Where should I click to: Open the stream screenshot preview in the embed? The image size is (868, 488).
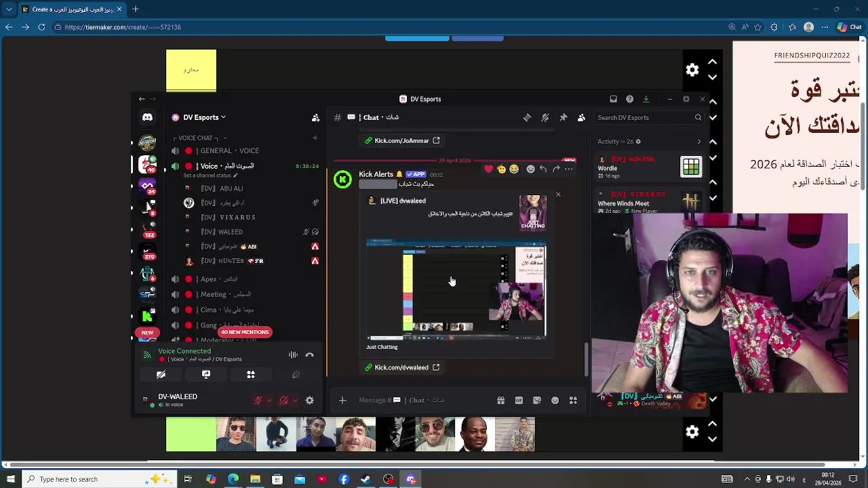[456, 289]
